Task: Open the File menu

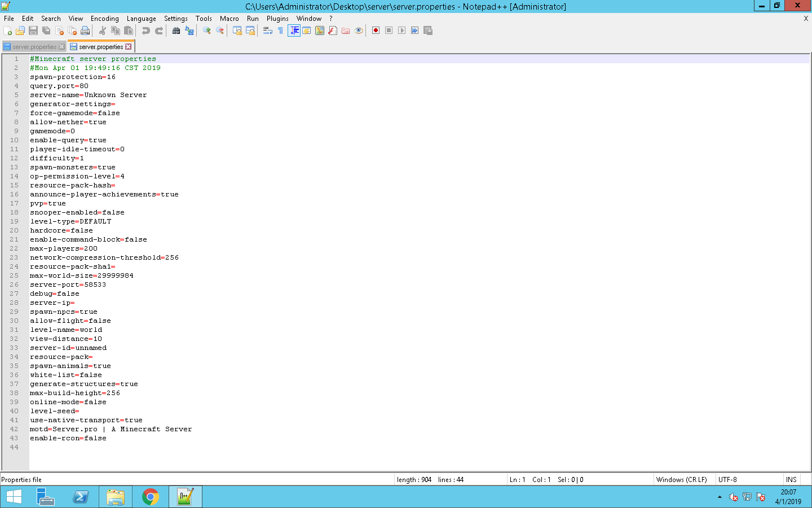Action: (9, 19)
